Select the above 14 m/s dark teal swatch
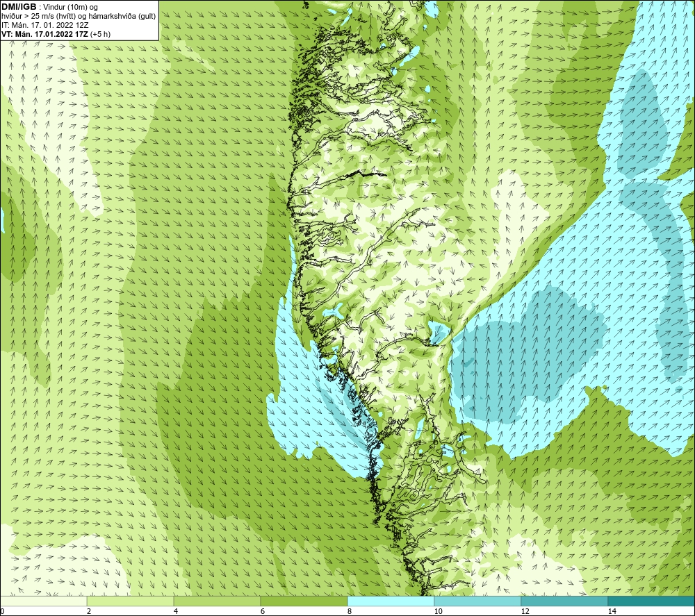695x616 pixels. [x=652, y=601]
